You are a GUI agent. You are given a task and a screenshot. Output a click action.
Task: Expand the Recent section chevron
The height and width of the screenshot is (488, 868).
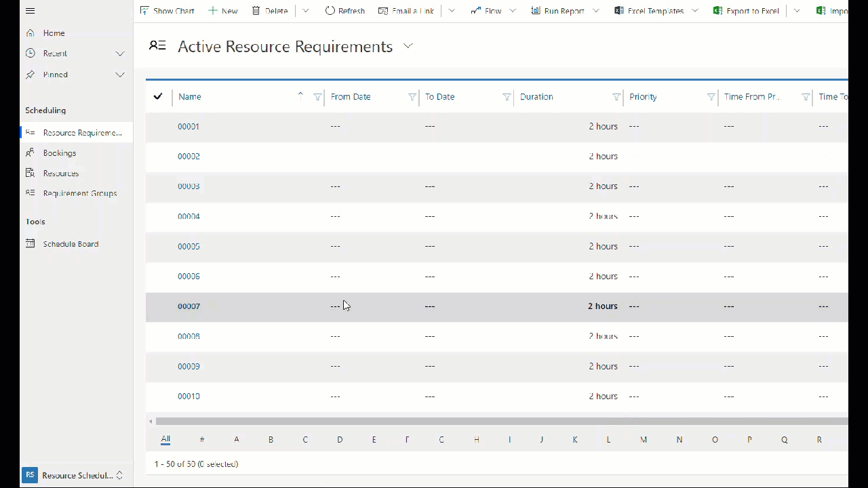[120, 53]
